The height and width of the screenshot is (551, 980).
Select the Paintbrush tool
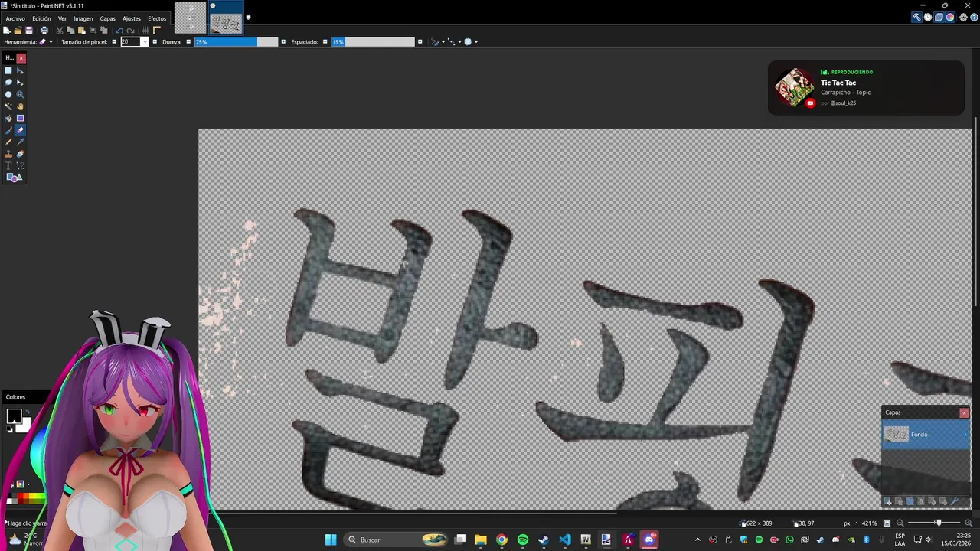pos(8,130)
